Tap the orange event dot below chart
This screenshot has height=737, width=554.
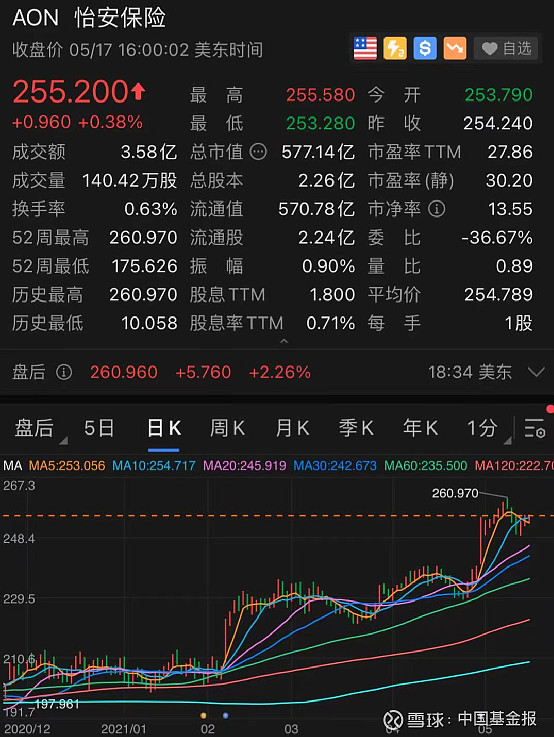[x=203, y=715]
